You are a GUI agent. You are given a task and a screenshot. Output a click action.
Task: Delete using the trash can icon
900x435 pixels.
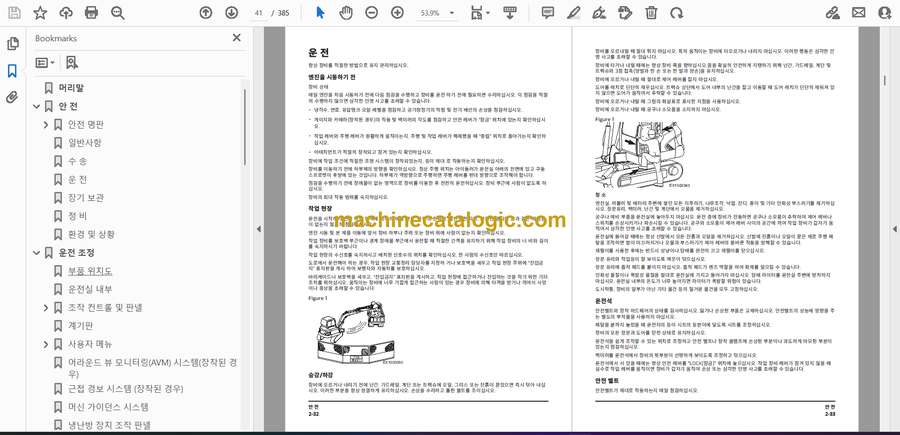click(x=651, y=13)
